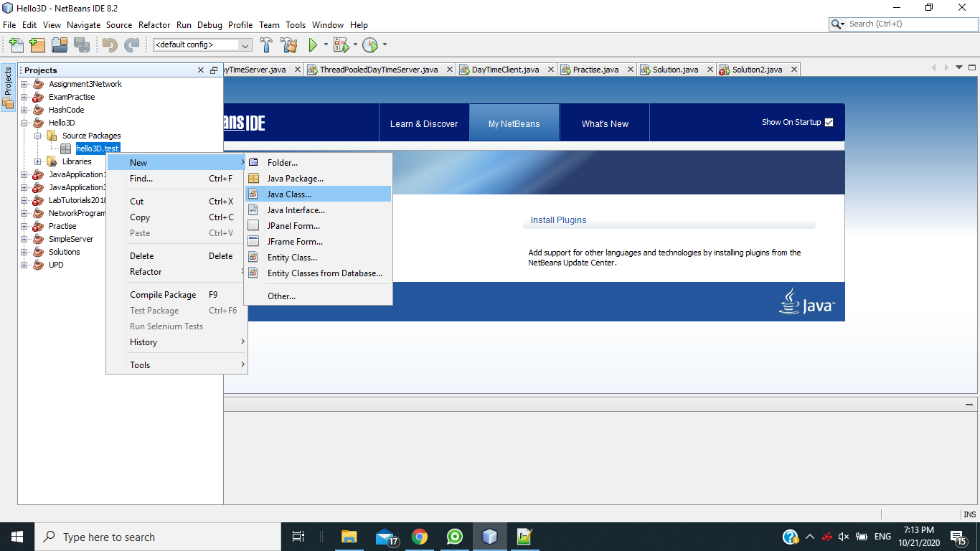
Task: Click the Save All toolbar icon
Action: 82,45
